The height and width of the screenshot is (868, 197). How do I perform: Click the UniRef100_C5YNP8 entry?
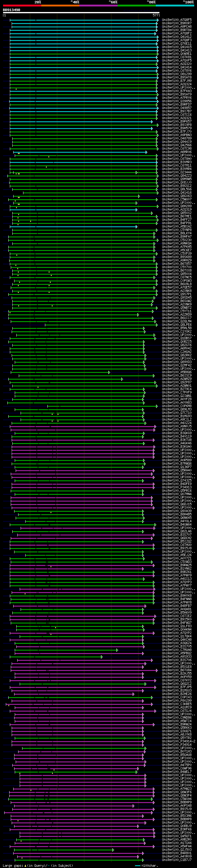click(x=177, y=230)
